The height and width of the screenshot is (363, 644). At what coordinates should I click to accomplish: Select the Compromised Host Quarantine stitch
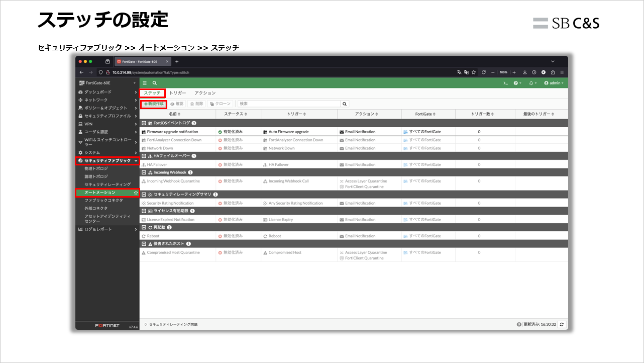click(x=173, y=252)
